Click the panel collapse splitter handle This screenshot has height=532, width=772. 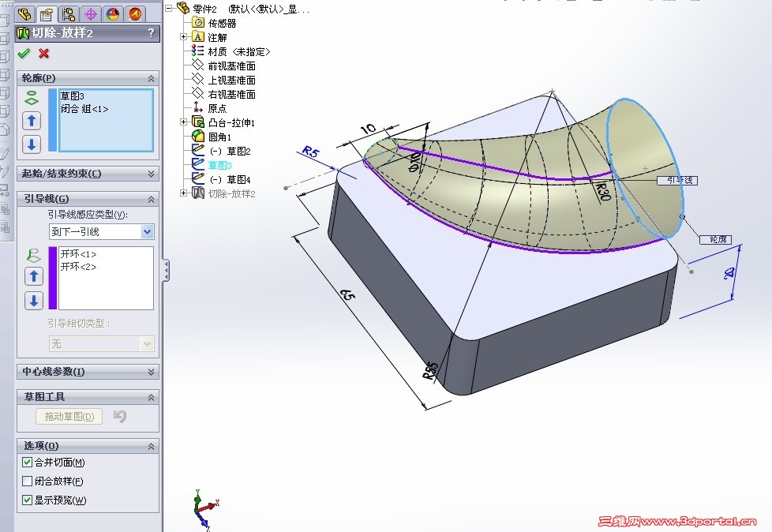[x=167, y=271]
